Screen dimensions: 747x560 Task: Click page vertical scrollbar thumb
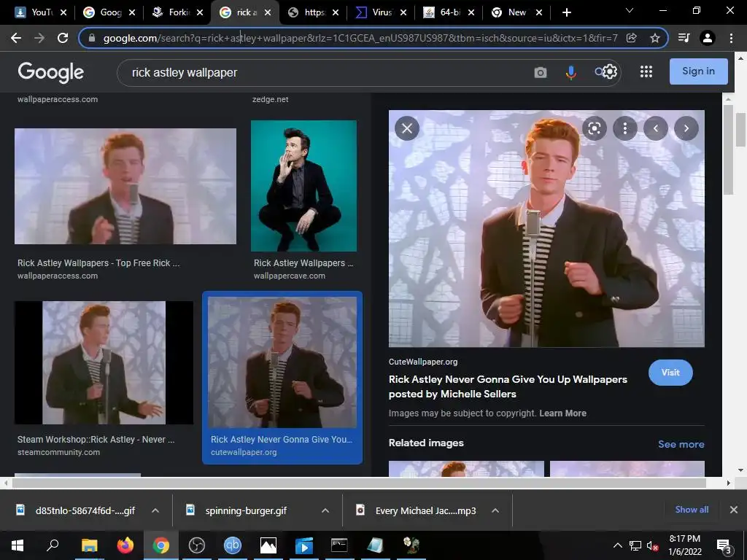point(740,130)
